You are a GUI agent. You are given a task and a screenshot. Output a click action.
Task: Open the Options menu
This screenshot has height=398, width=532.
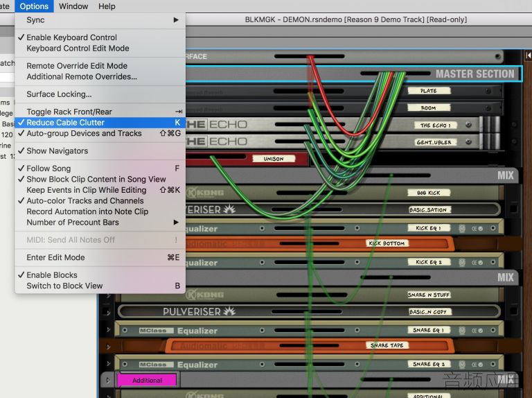pos(34,6)
